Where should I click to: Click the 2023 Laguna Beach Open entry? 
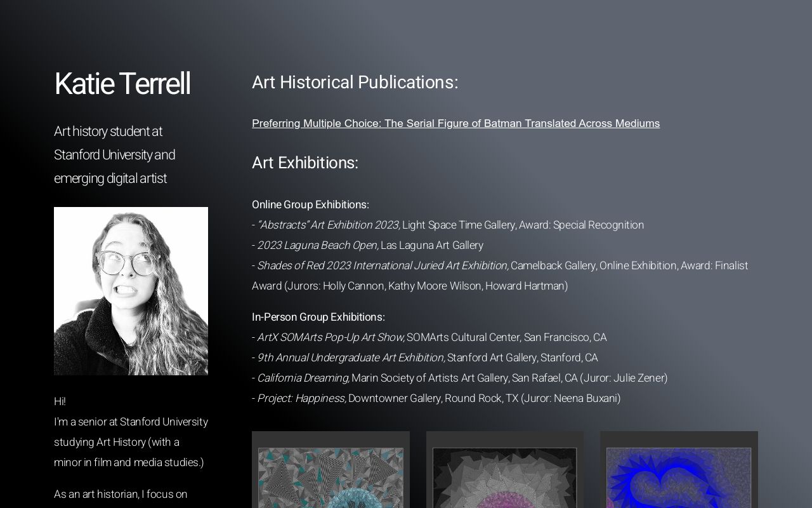coord(318,245)
